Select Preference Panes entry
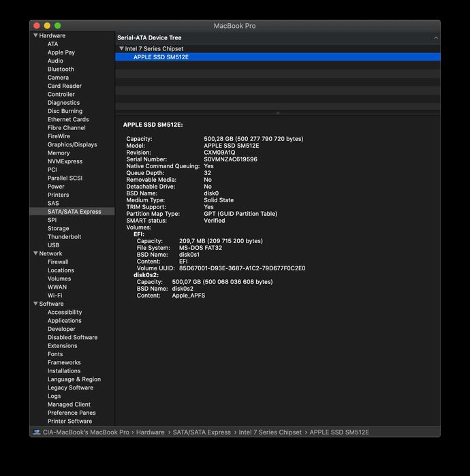 point(72,413)
